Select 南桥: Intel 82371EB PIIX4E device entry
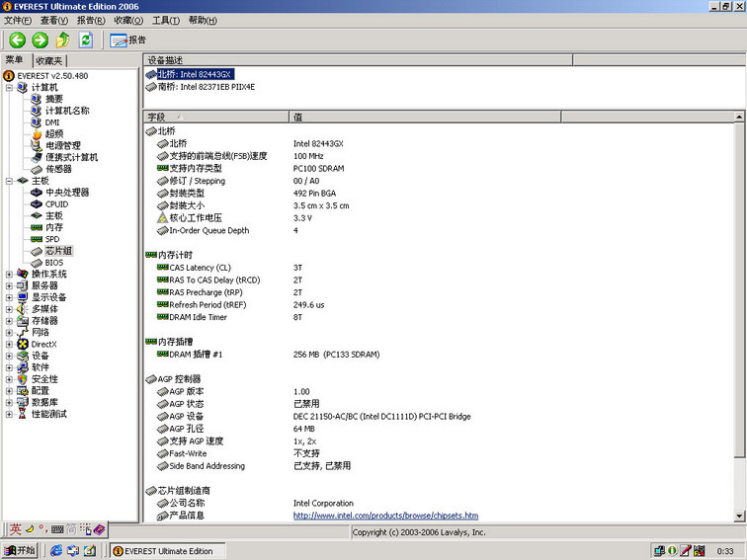This screenshot has width=747, height=560. pos(200,87)
